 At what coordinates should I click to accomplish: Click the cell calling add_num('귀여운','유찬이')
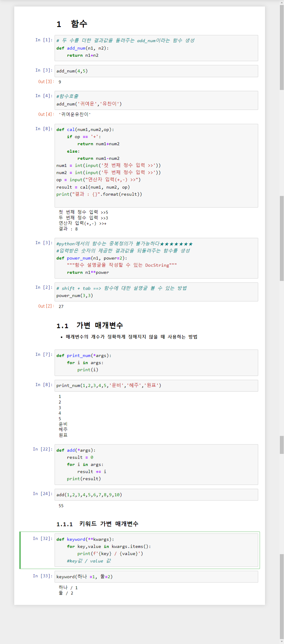click(156, 100)
